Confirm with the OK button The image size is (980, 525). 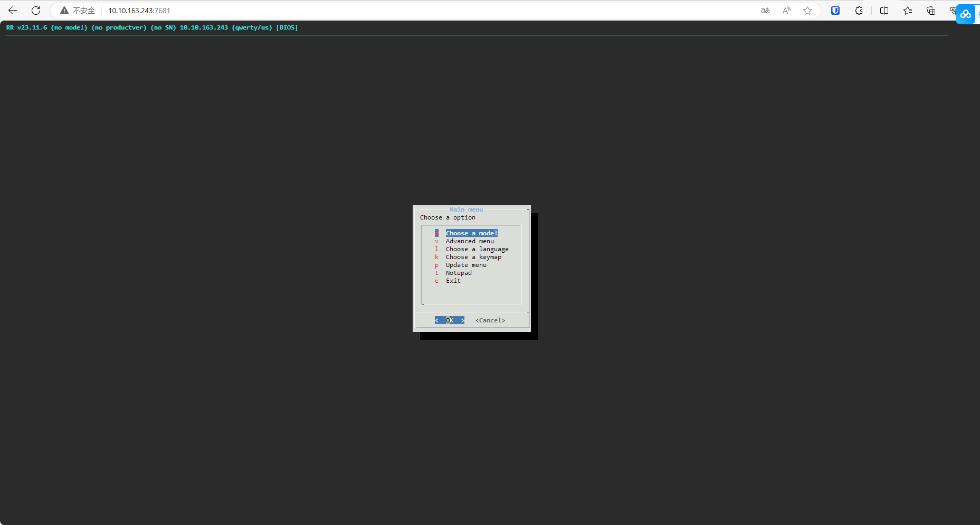(x=450, y=320)
